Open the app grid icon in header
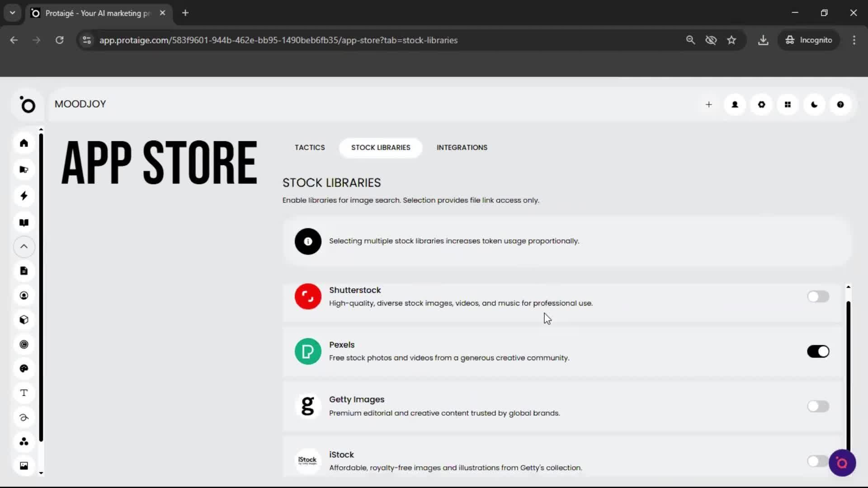Viewport: 868px width, 488px height. pyautogui.click(x=788, y=104)
